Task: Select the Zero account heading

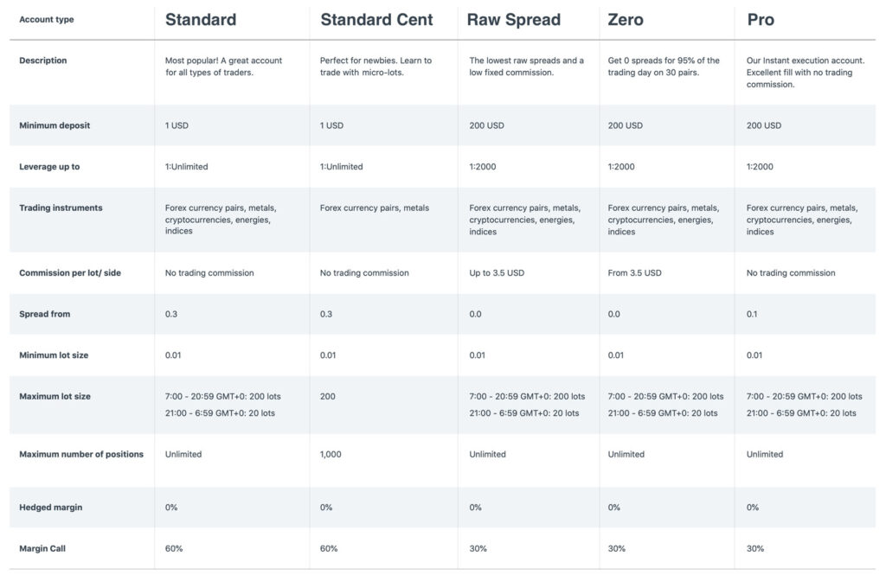Action: (x=625, y=20)
